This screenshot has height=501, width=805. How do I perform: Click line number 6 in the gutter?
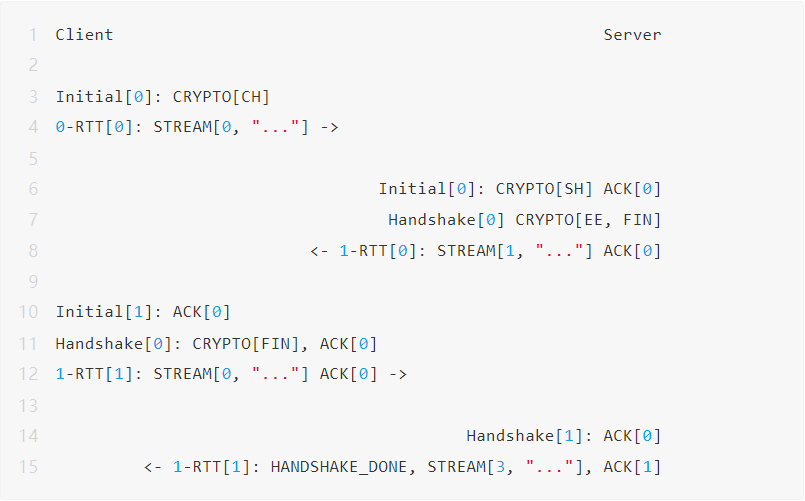[33, 189]
